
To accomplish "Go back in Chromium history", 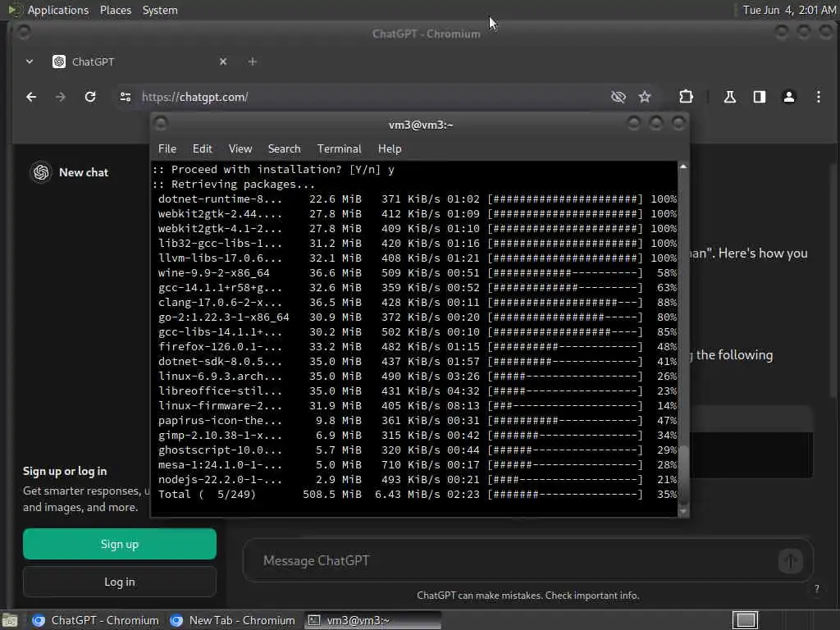I will tap(31, 97).
